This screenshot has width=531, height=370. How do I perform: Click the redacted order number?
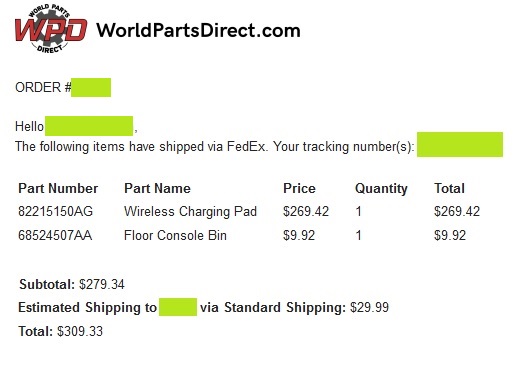tap(91, 87)
